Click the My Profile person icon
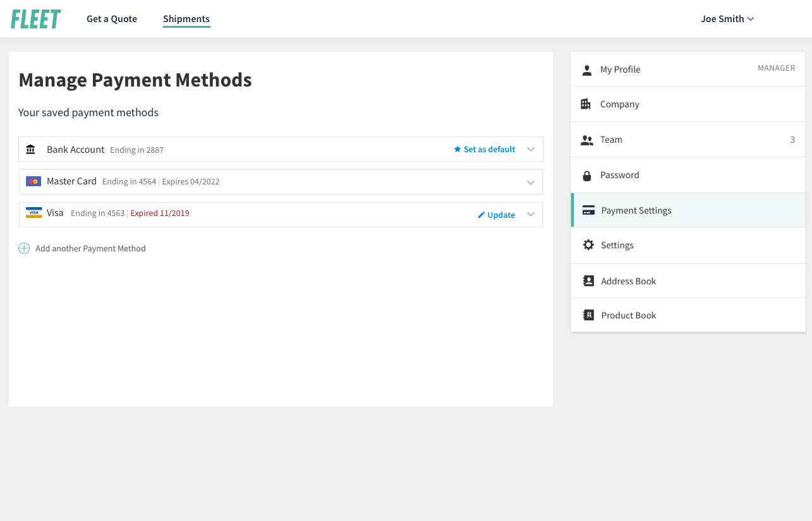The width and height of the screenshot is (812, 521). 587,69
